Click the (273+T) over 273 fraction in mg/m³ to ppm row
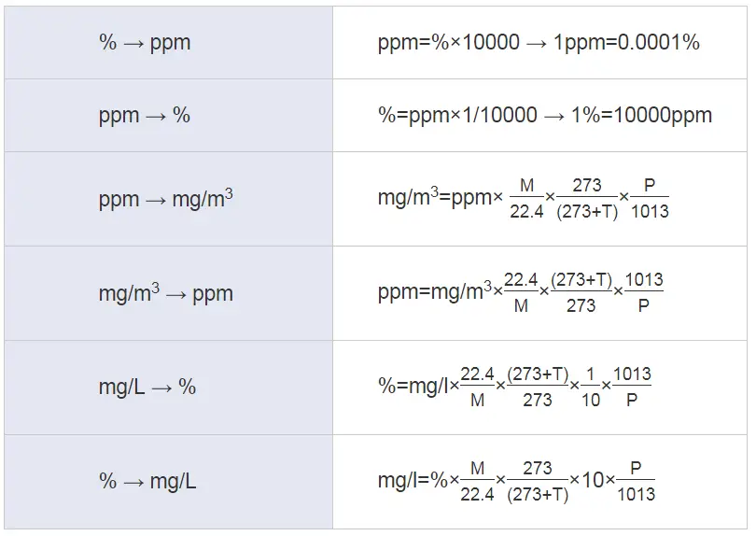This screenshot has width=756, height=536. point(581,292)
